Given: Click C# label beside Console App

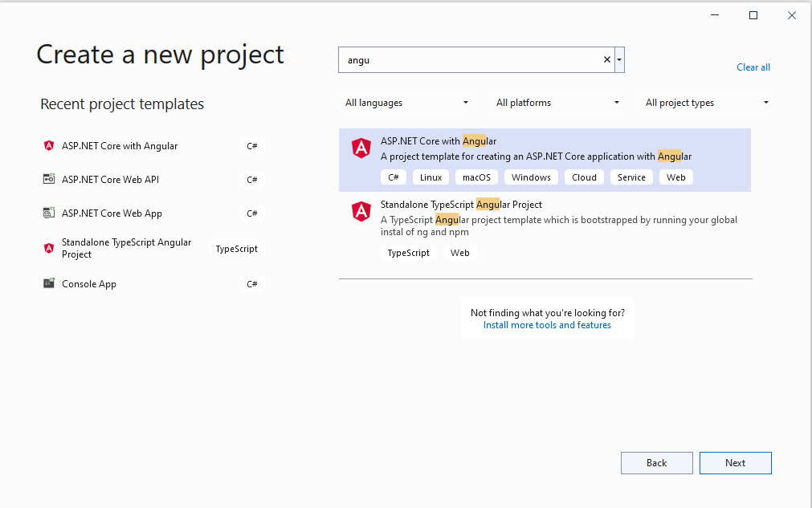Looking at the screenshot, I should pyautogui.click(x=252, y=284).
